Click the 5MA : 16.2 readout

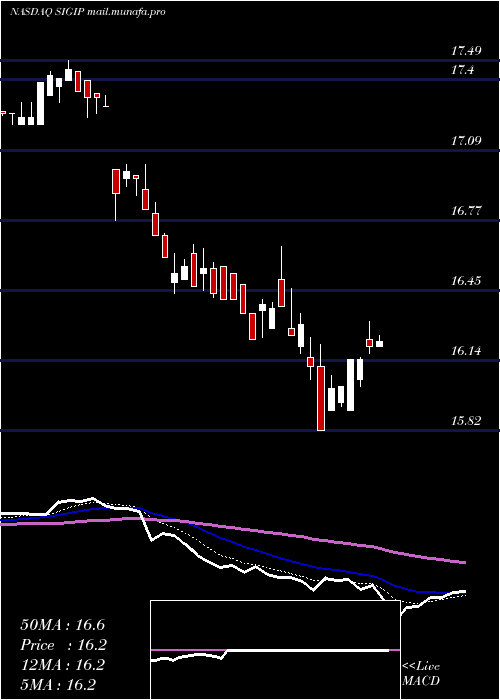(x=58, y=685)
